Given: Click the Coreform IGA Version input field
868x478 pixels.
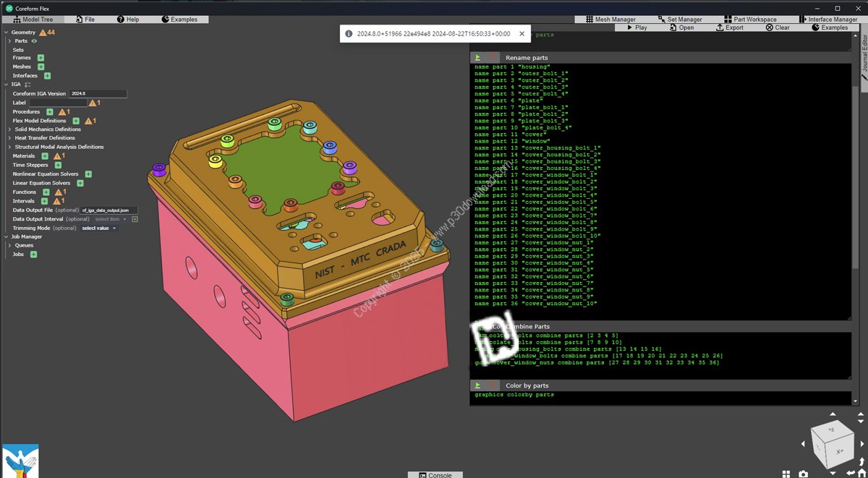Looking at the screenshot, I should pyautogui.click(x=98, y=94).
